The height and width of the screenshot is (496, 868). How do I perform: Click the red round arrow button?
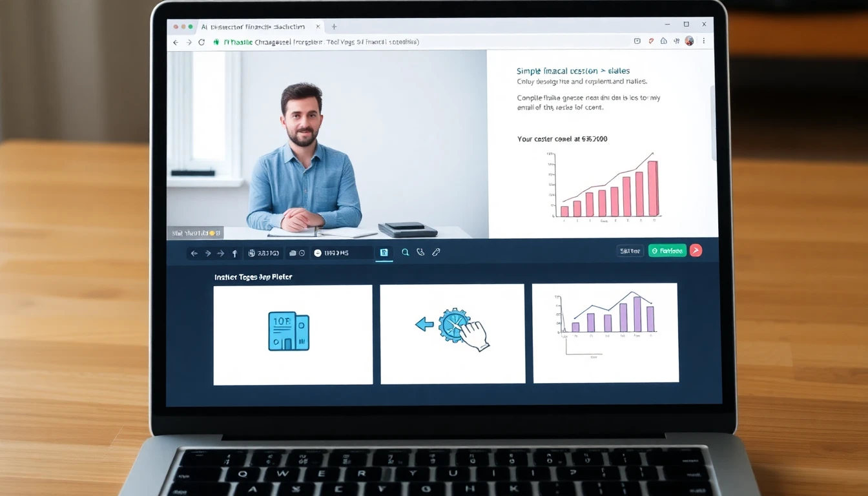tap(696, 251)
